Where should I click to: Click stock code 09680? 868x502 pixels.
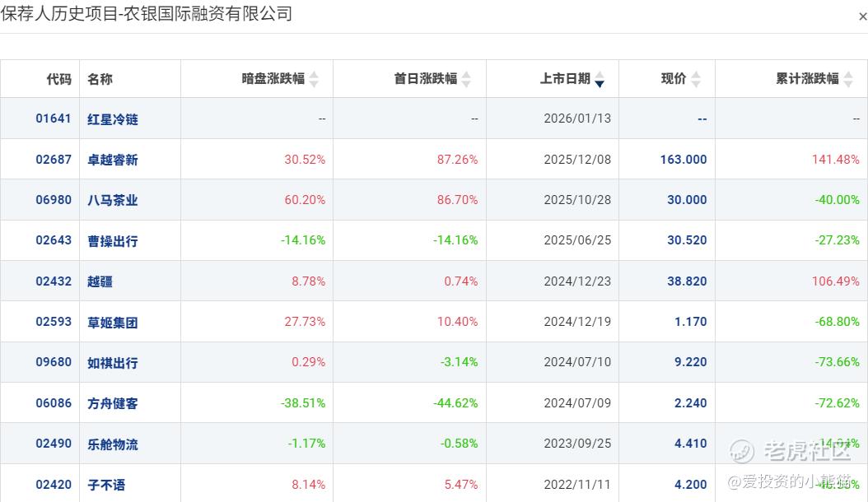[x=54, y=362]
